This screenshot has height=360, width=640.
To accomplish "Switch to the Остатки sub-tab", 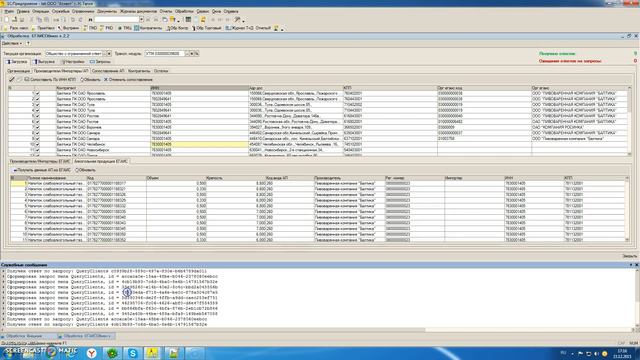I will tap(161, 71).
